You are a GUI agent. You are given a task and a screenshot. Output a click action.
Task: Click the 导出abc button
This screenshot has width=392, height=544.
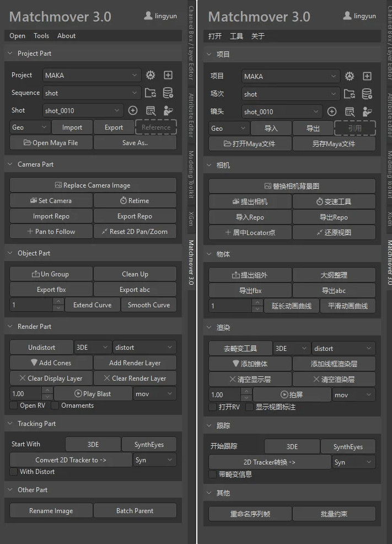point(334,290)
